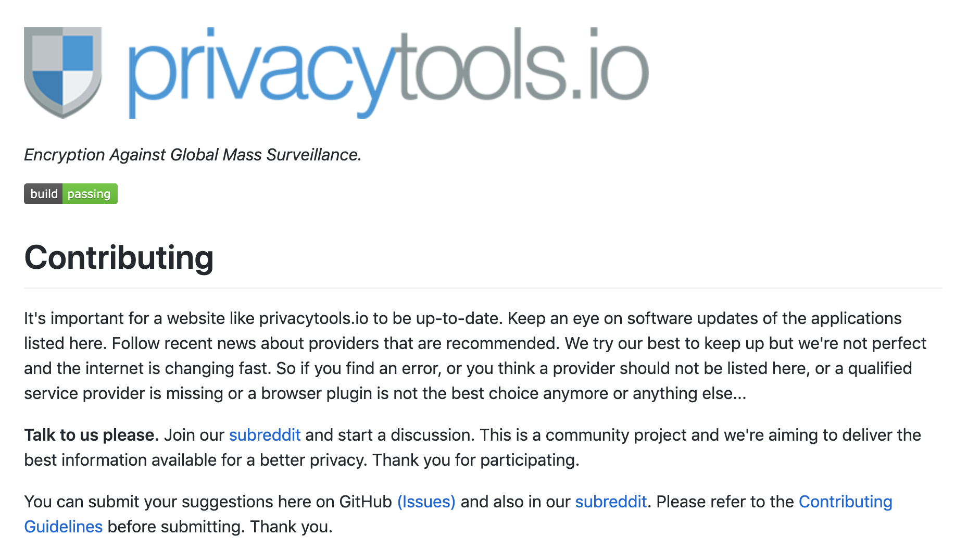Open the first subreddit link
The height and width of the screenshot is (548, 980).
click(x=265, y=435)
